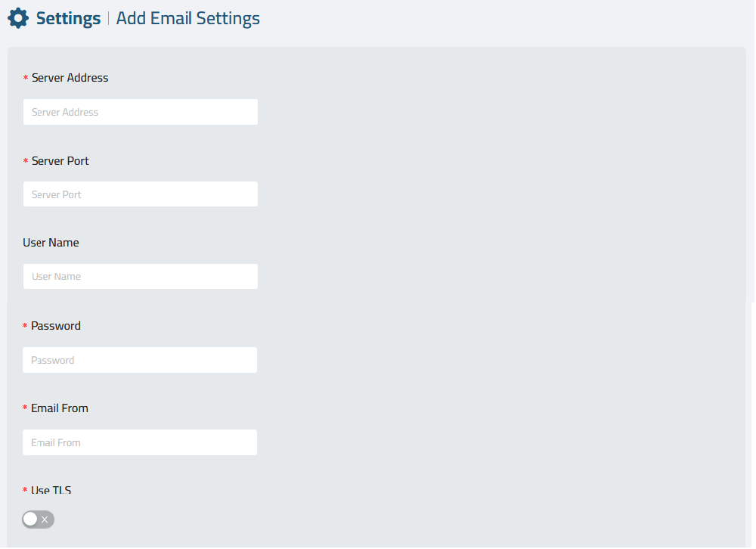Focus the Email From input field
Screen dimensions: 756x549
[x=140, y=442]
